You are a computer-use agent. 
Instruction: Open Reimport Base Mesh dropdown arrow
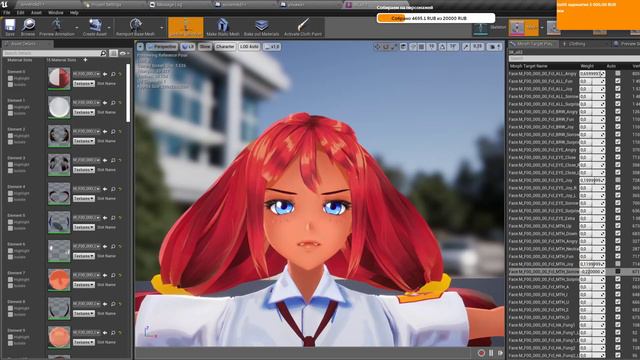pos(162,28)
